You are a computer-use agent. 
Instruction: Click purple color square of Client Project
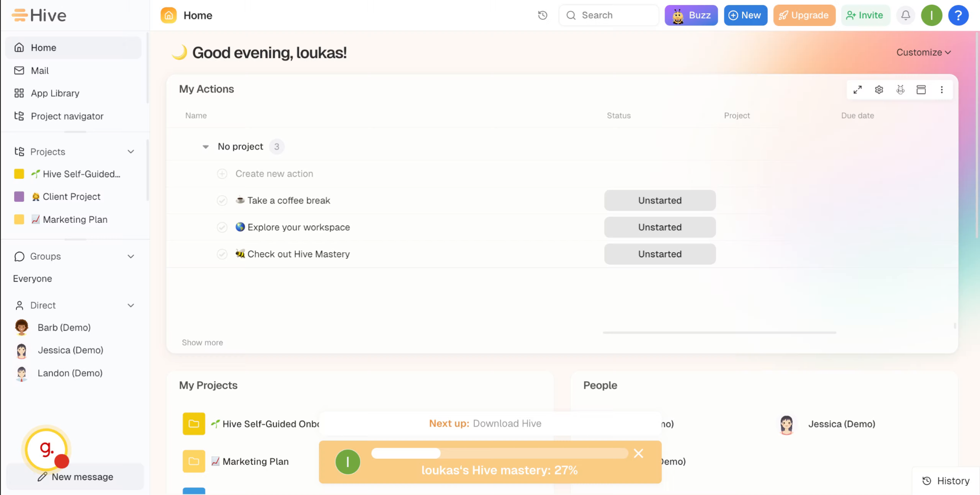tap(19, 197)
